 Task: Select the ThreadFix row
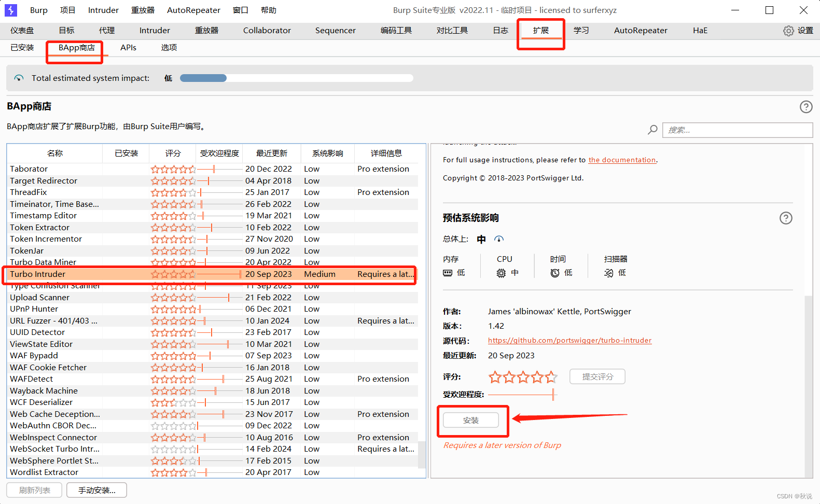[x=213, y=192]
